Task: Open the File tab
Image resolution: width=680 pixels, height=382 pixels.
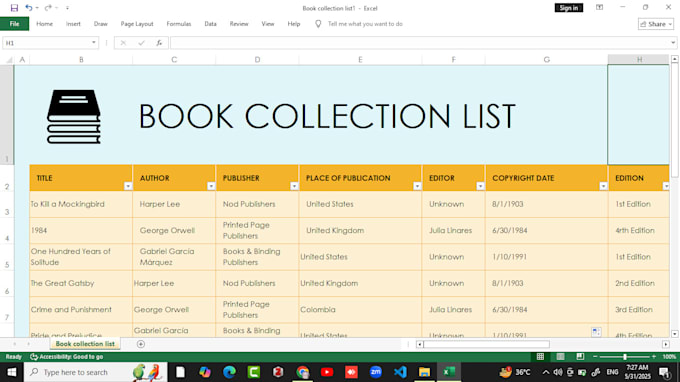Action: pyautogui.click(x=14, y=24)
